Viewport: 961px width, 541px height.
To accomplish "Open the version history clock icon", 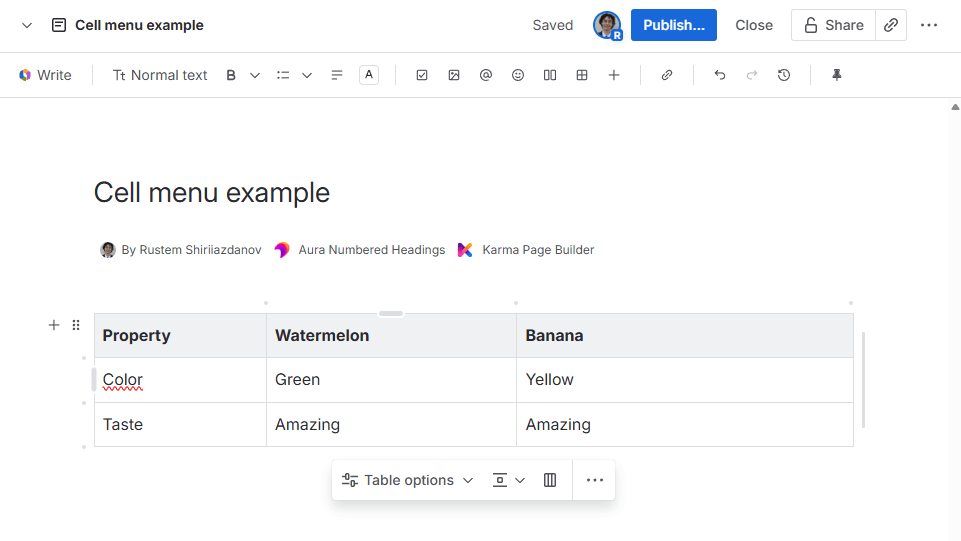I will click(784, 75).
